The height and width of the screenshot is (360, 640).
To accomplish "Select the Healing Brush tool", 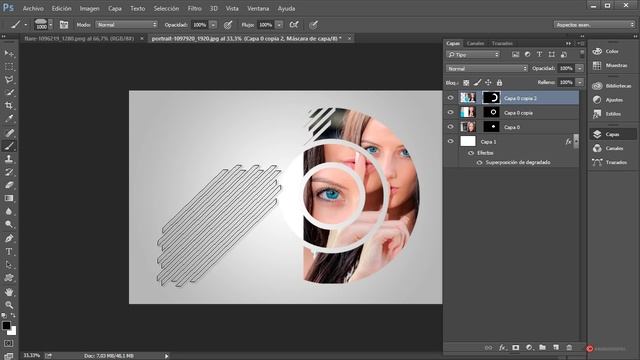I will tap(9, 133).
